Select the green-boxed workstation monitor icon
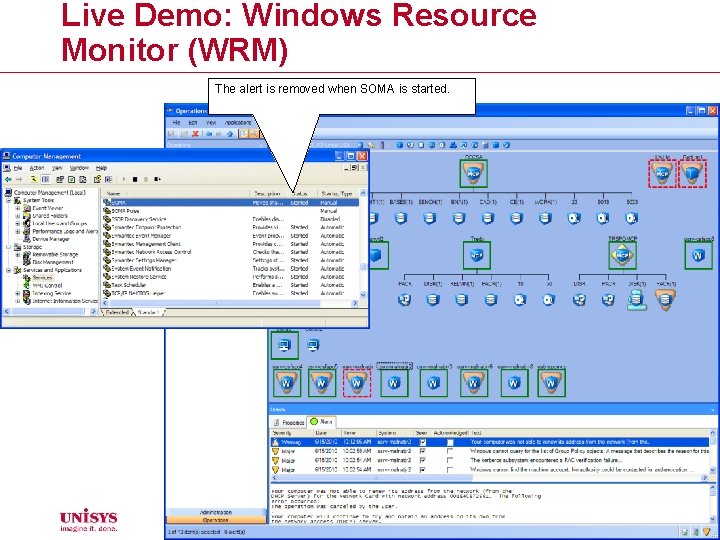 pos(284,345)
